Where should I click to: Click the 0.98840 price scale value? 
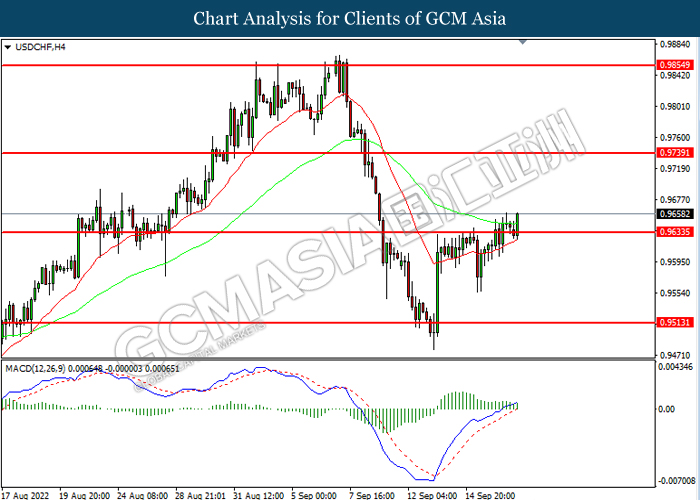(x=675, y=44)
